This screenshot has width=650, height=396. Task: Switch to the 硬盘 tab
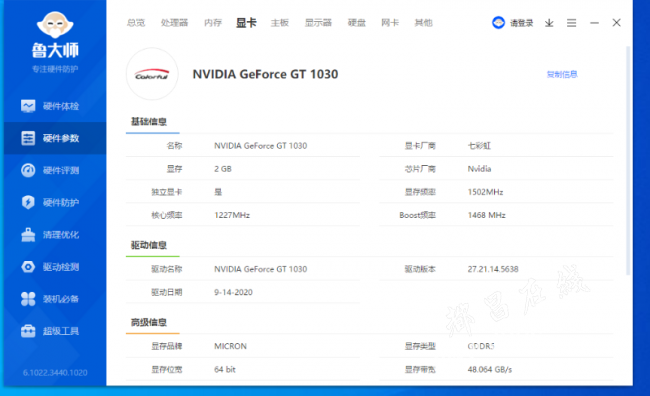357,23
